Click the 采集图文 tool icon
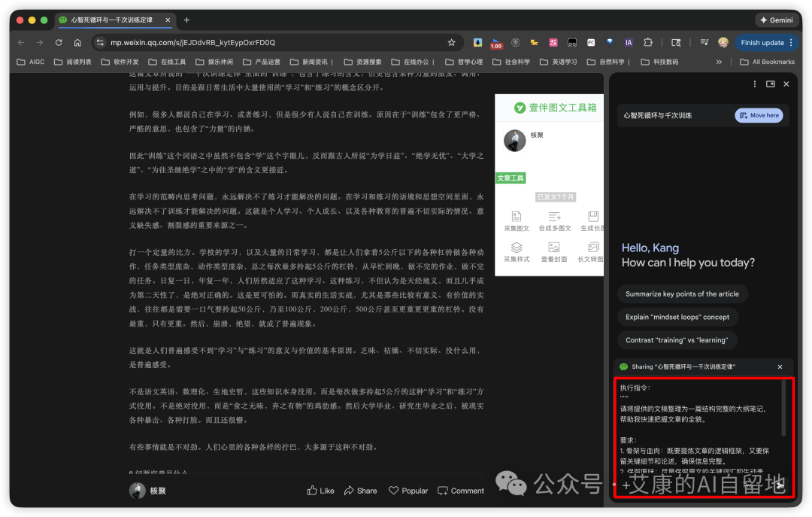Viewport: 812px width, 517px height. coord(517,221)
